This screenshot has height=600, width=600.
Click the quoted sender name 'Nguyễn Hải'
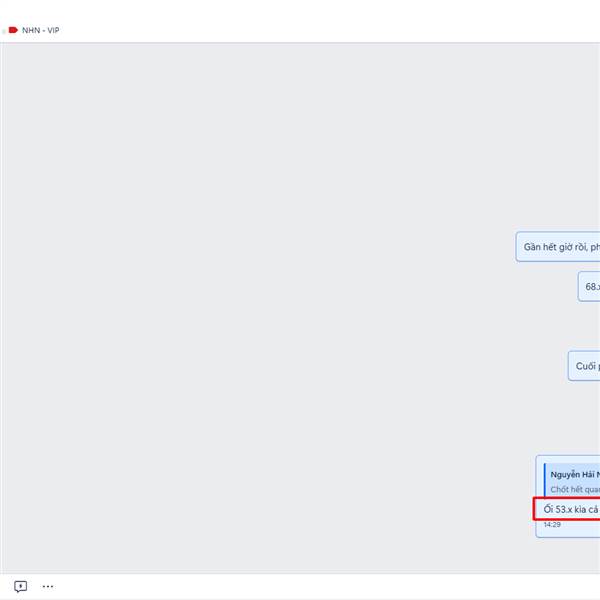tap(575, 475)
